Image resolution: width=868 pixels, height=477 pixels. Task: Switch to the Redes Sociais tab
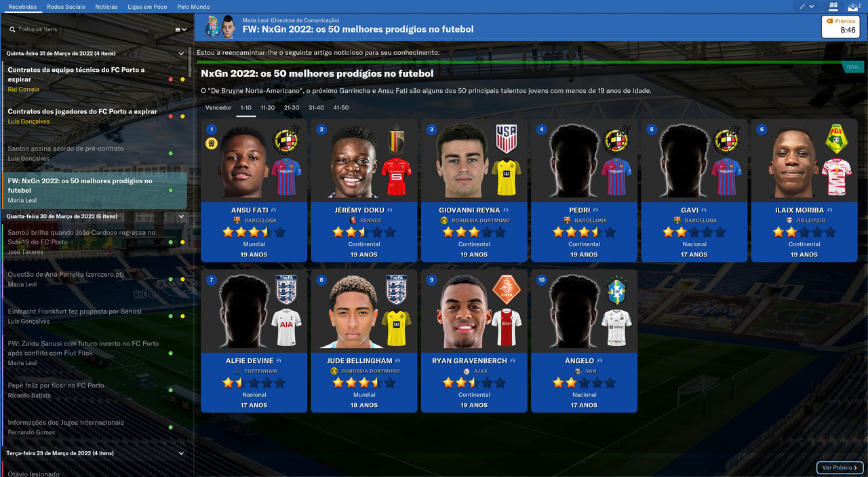66,6
